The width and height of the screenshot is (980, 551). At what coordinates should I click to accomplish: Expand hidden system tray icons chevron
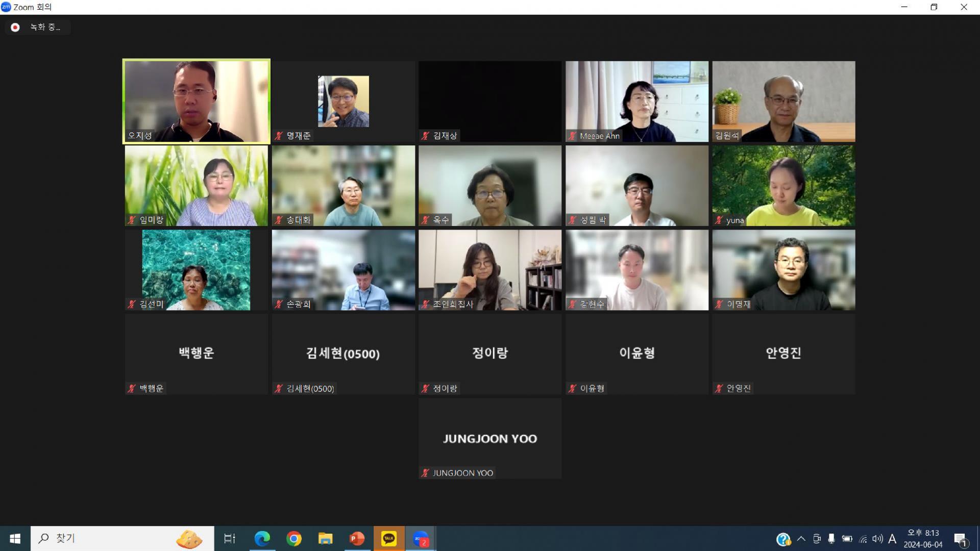pyautogui.click(x=801, y=539)
